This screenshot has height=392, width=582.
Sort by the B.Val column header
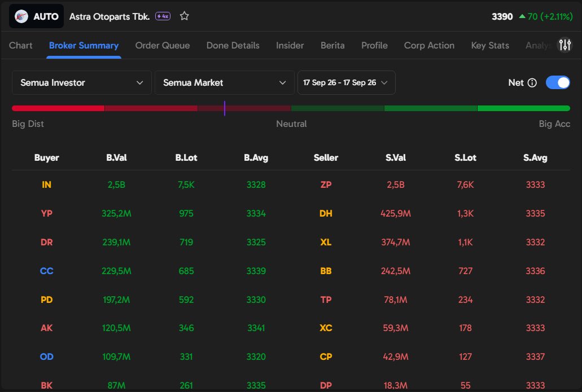[116, 157]
